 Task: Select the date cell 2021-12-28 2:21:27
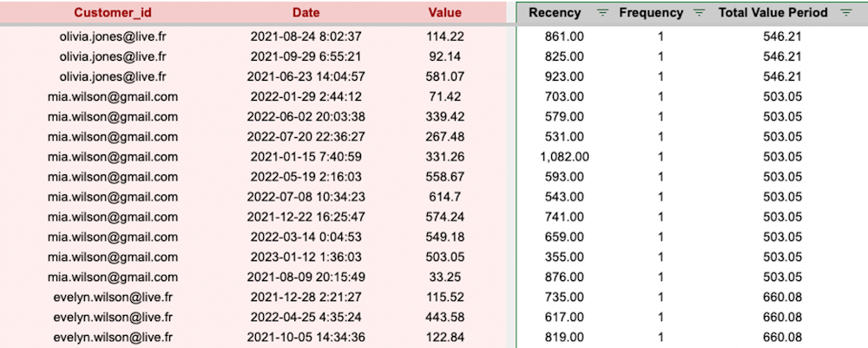(x=306, y=297)
